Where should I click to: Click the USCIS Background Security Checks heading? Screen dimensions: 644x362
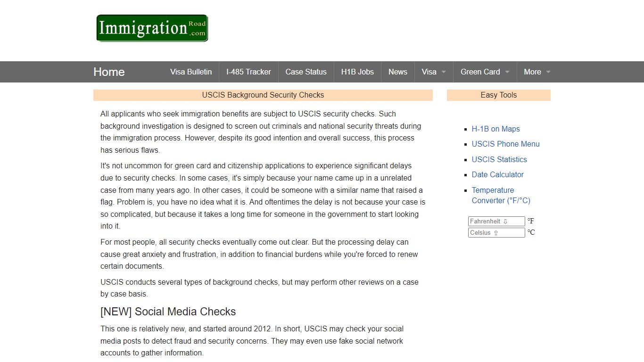(263, 95)
